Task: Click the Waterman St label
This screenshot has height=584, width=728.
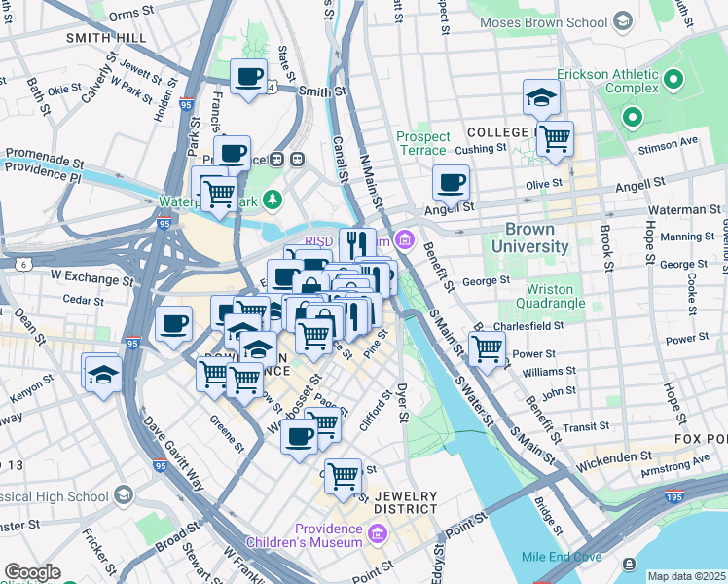Action: click(684, 210)
